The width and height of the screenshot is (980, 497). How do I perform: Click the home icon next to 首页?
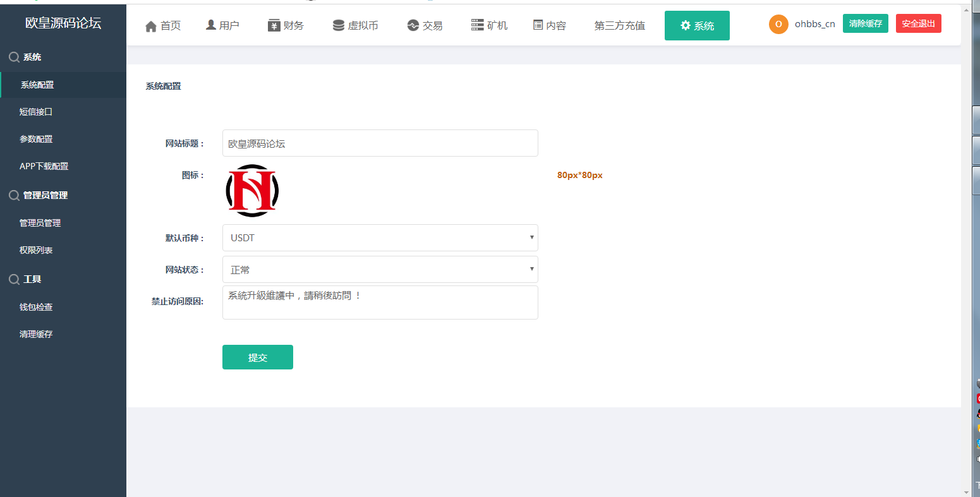(x=150, y=26)
